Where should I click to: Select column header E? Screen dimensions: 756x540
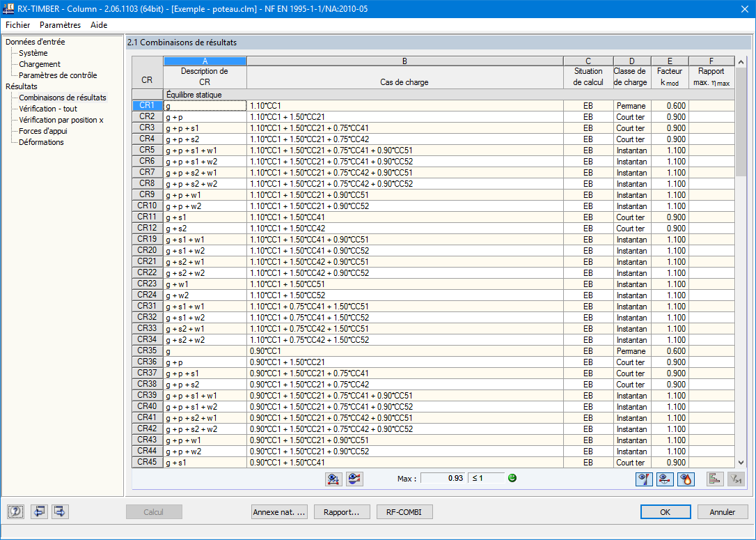670,61
